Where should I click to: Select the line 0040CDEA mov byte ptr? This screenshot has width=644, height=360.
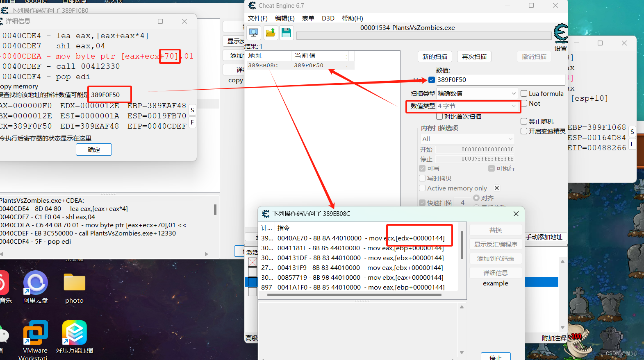[98, 56]
